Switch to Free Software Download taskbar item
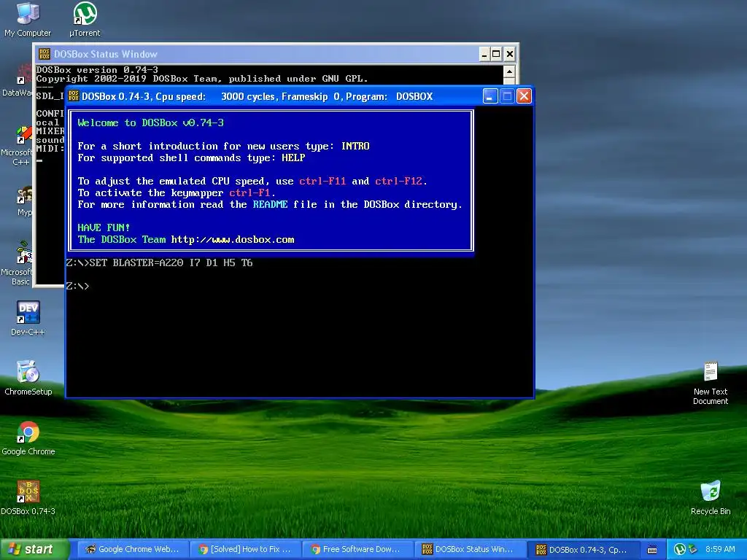This screenshot has width=747, height=560. 357,550
